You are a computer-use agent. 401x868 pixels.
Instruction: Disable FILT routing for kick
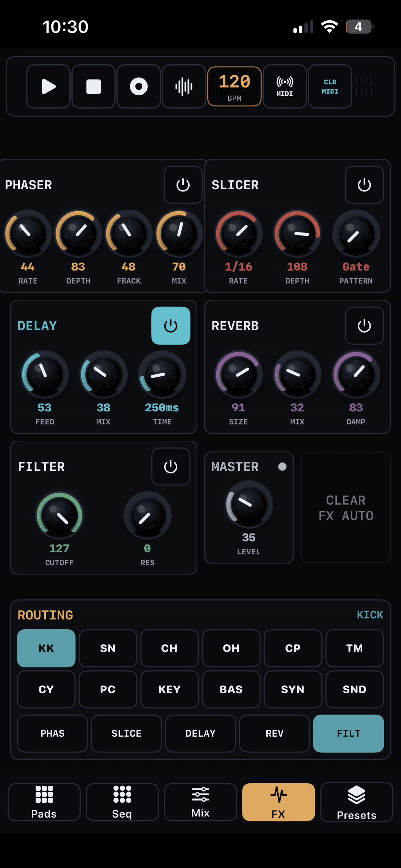coord(348,733)
